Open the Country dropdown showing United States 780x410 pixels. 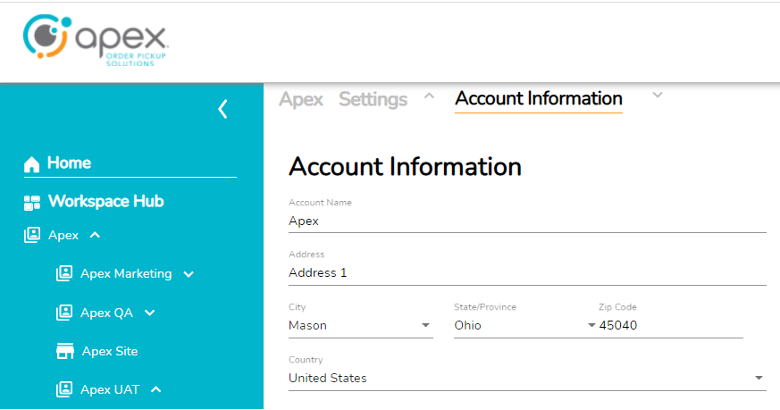click(758, 379)
